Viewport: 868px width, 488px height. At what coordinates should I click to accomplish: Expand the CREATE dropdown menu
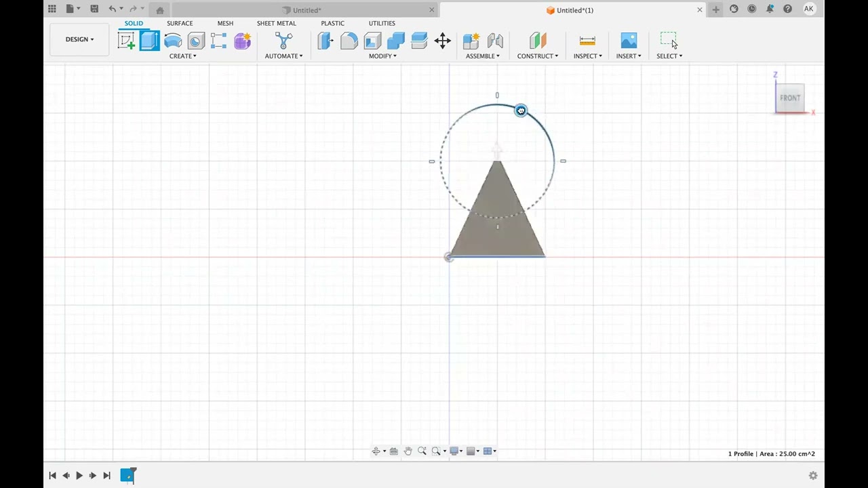pos(183,56)
